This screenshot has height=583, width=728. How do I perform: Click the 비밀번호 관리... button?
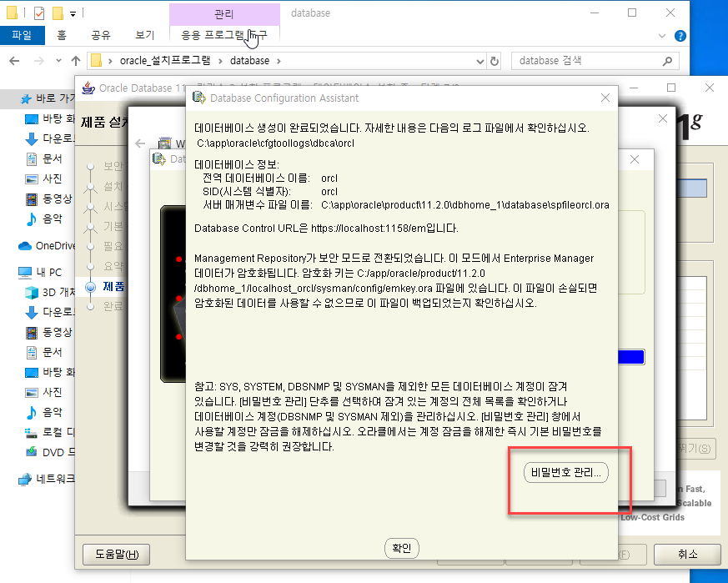(x=566, y=472)
